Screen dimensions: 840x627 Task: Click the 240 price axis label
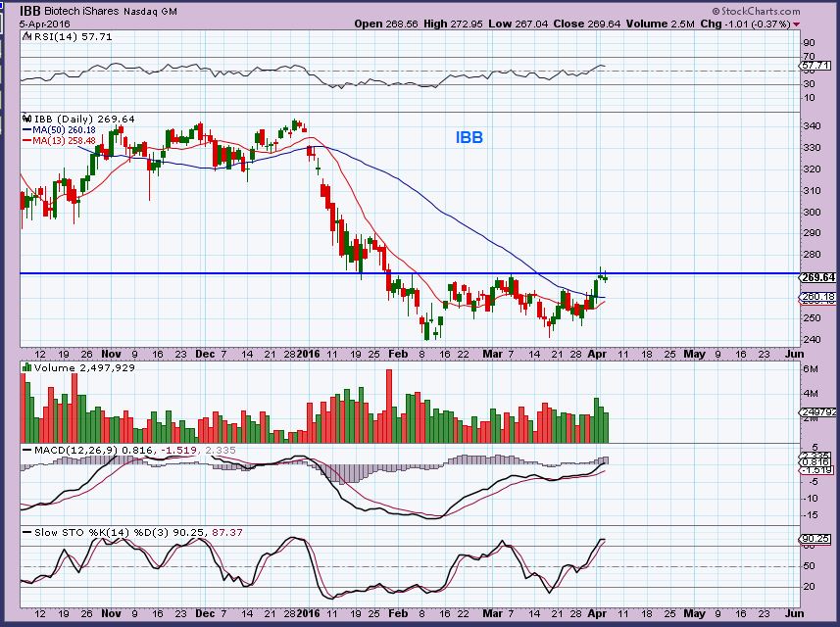813,340
